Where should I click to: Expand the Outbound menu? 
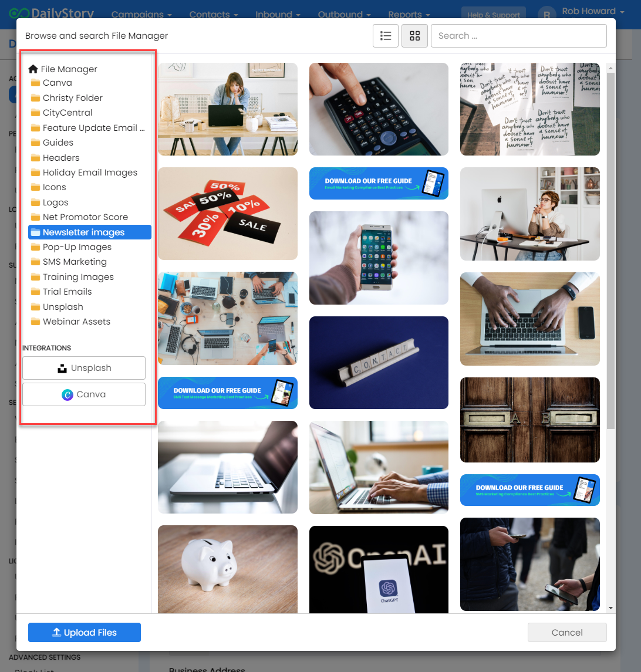click(x=345, y=15)
